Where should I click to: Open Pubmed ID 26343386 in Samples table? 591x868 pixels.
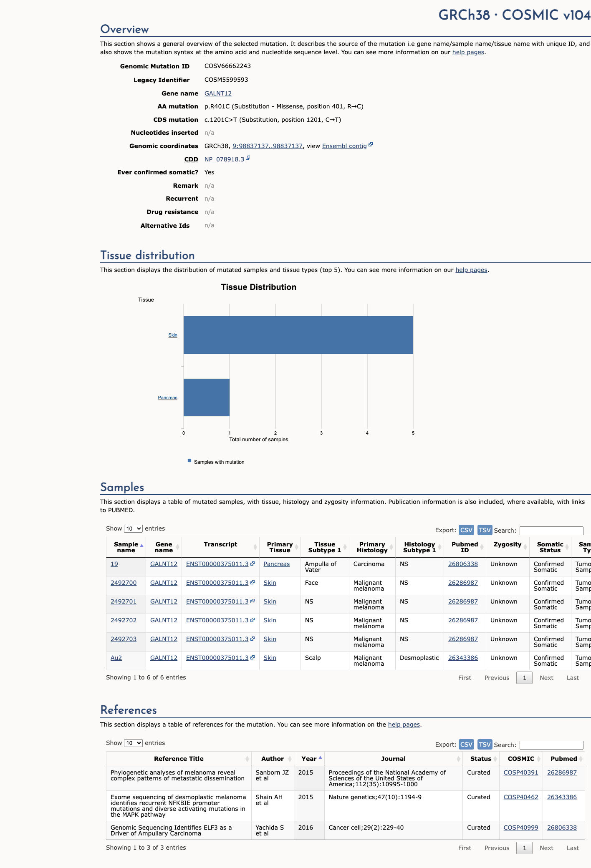pyautogui.click(x=463, y=658)
